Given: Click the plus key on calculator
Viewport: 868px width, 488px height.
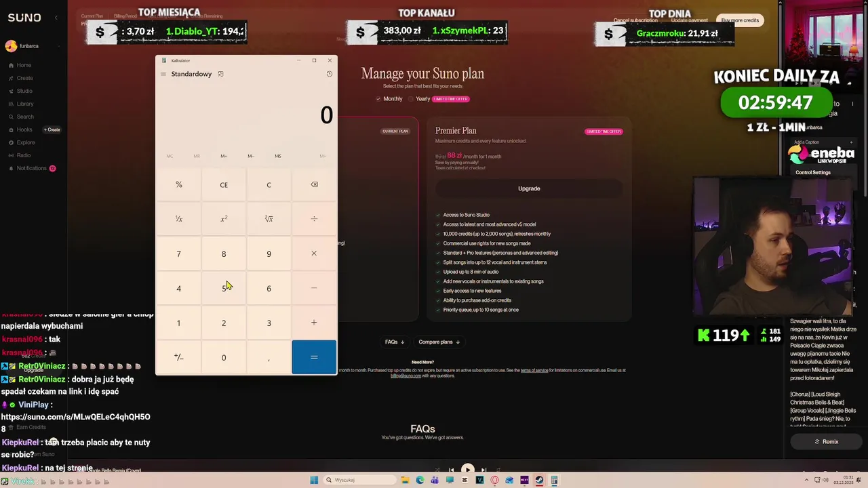Looking at the screenshot, I should click(314, 323).
